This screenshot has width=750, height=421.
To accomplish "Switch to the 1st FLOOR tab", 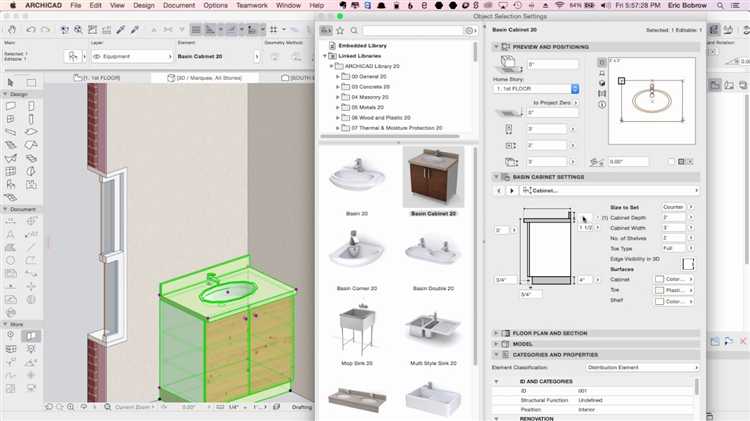I will (x=97, y=78).
